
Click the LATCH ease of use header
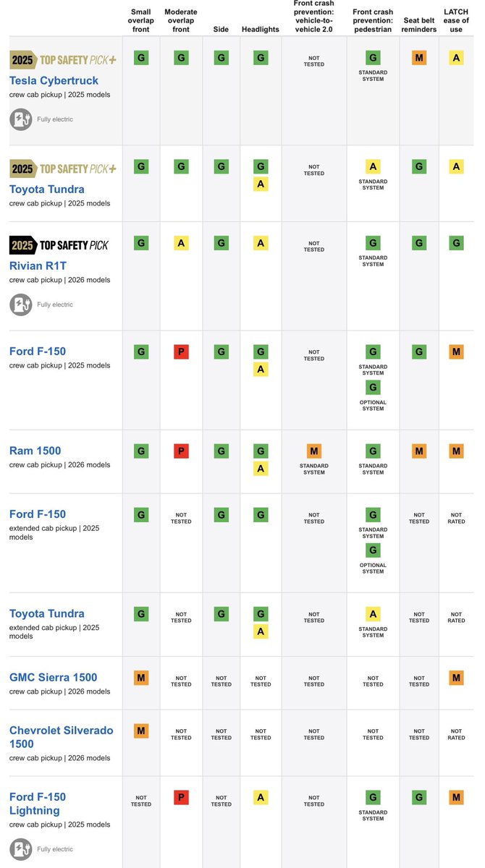point(456,21)
